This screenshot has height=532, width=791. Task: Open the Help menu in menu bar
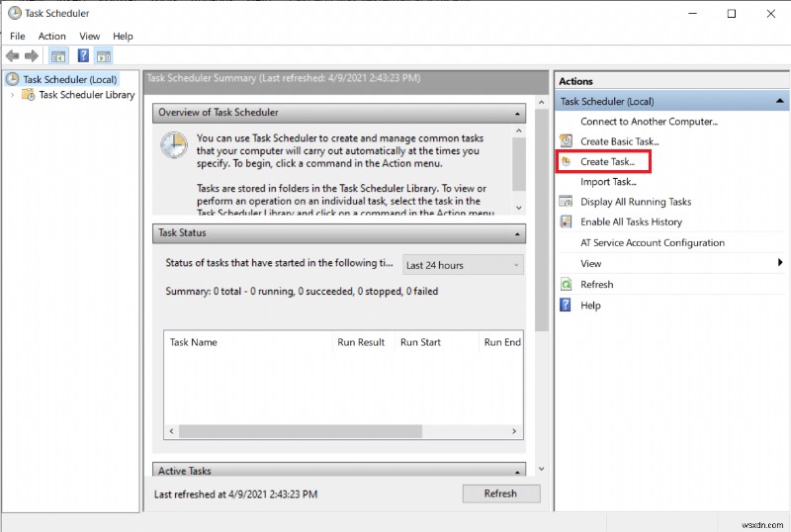[x=123, y=37]
